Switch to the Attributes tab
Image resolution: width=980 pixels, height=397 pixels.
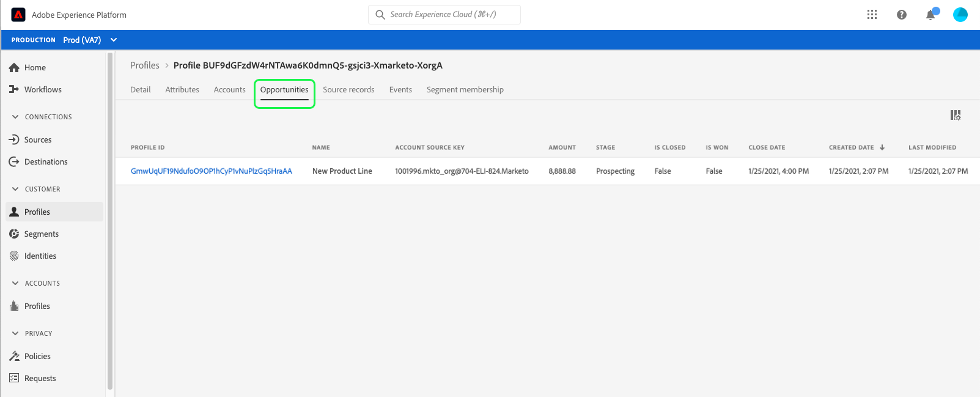[x=182, y=89]
